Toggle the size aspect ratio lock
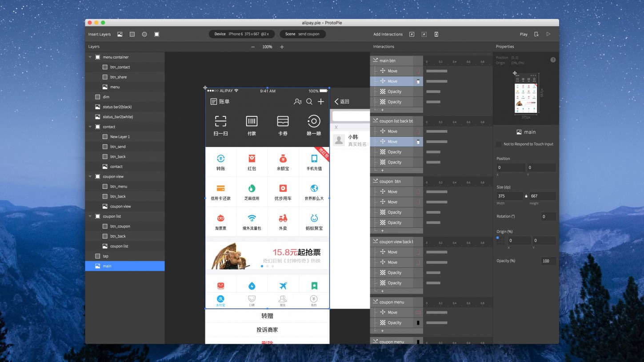The width and height of the screenshot is (644, 362). [526, 196]
